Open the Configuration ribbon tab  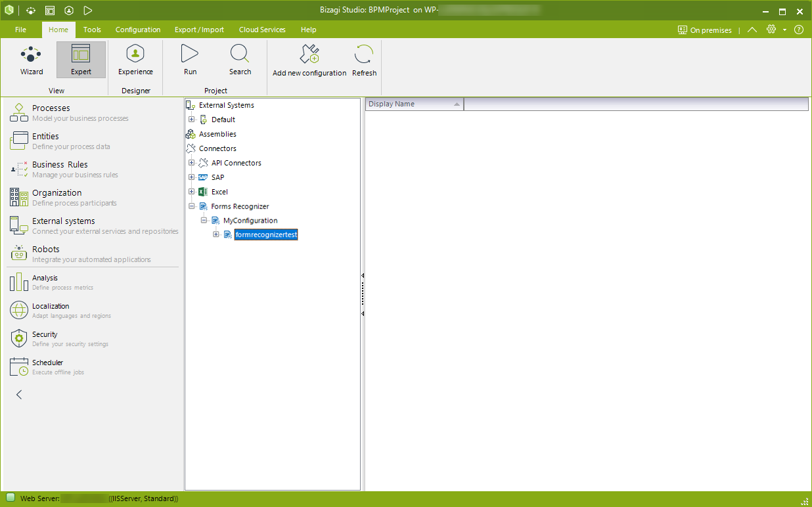[138, 30]
